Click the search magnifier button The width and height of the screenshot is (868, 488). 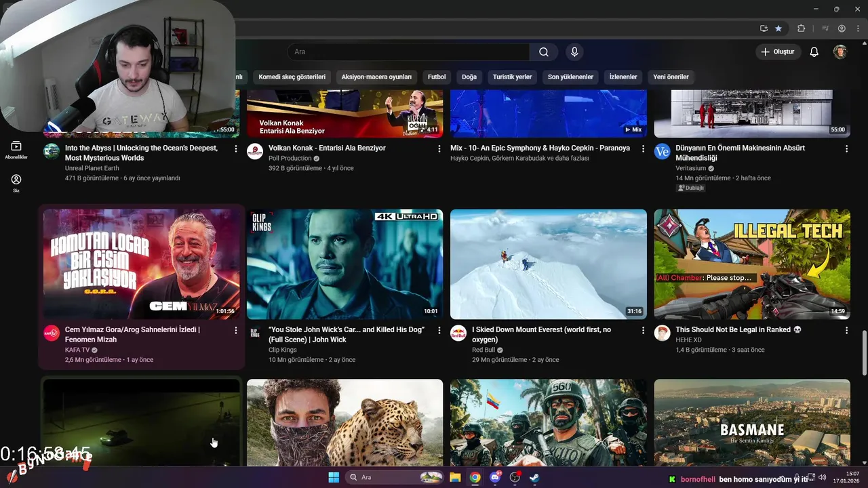click(x=544, y=52)
